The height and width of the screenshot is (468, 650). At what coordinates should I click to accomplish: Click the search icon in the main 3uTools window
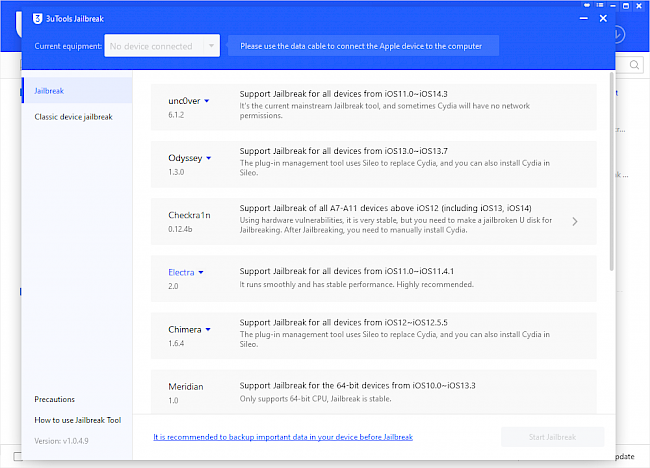tap(634, 65)
